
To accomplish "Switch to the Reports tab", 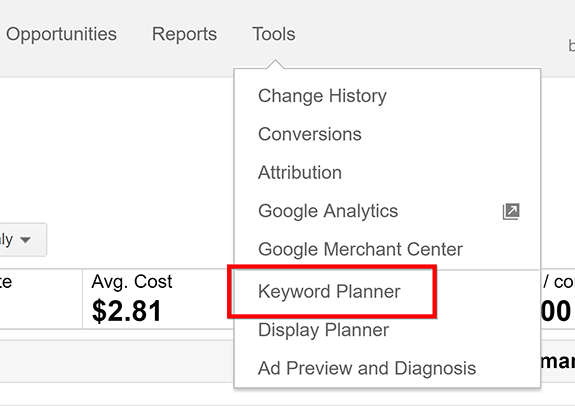I will point(184,34).
